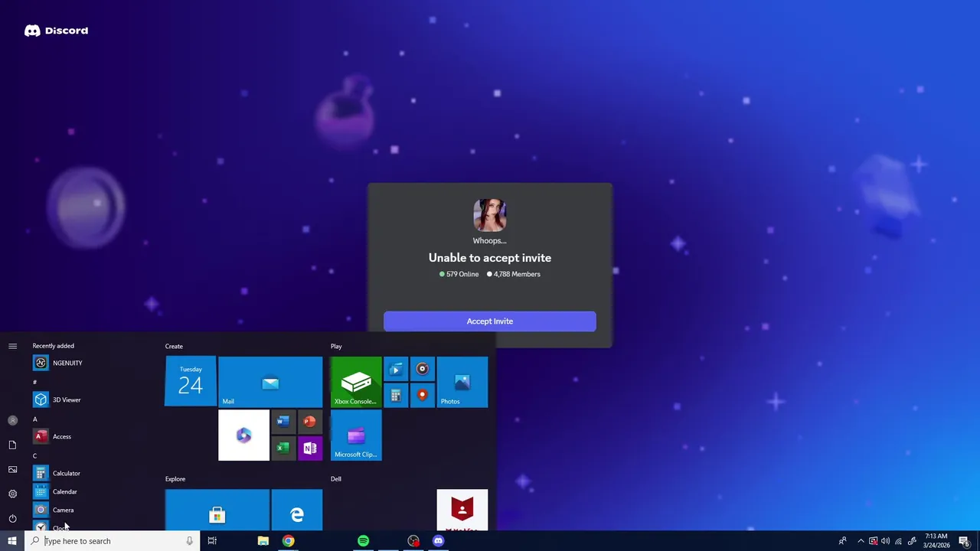Open File Explorer from the taskbar
This screenshot has height=551, width=980.
pyautogui.click(x=263, y=541)
